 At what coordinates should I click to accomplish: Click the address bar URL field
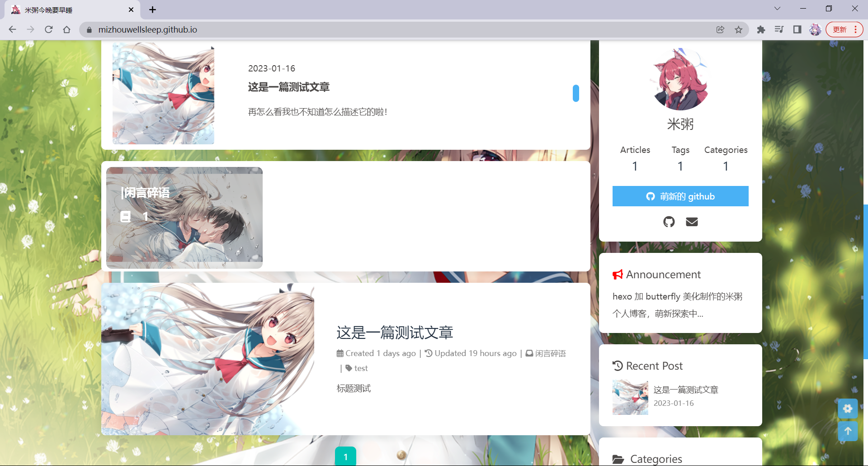click(362, 30)
